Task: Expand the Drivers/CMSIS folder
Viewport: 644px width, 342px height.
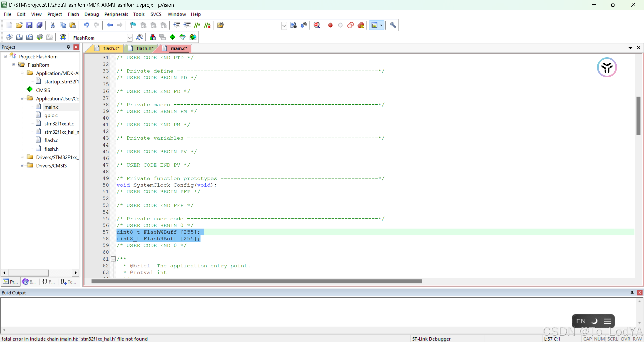Action: pyautogui.click(x=22, y=165)
